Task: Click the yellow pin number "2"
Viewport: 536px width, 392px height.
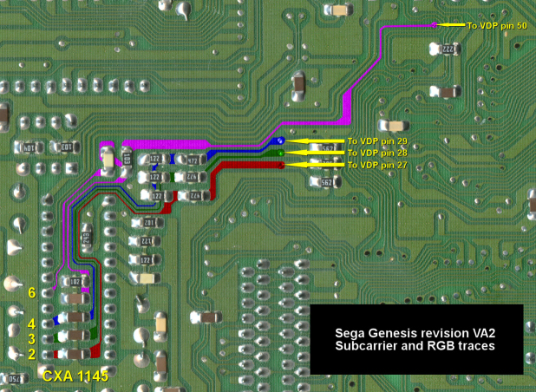Action: (32, 355)
